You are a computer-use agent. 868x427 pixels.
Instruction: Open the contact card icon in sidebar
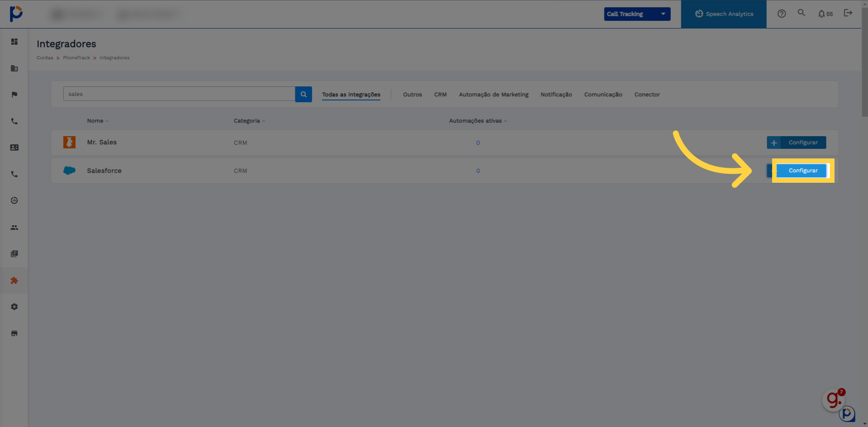coord(14,147)
